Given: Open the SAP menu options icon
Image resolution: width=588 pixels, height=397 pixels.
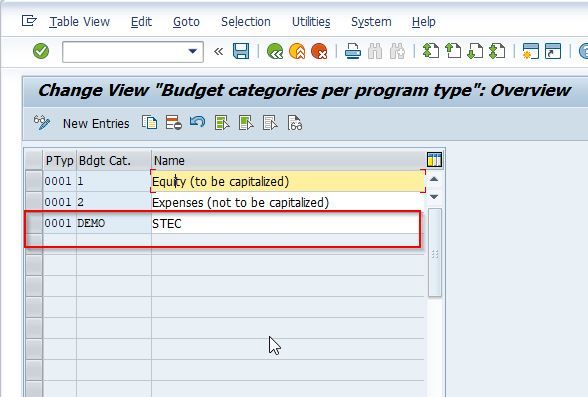Looking at the screenshot, I should coord(29,21).
